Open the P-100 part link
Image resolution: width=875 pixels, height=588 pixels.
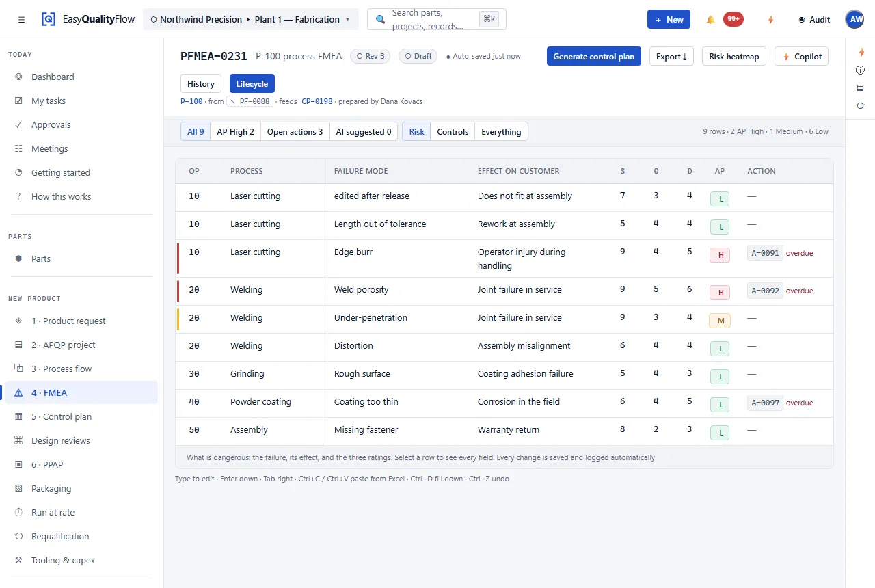[191, 101]
